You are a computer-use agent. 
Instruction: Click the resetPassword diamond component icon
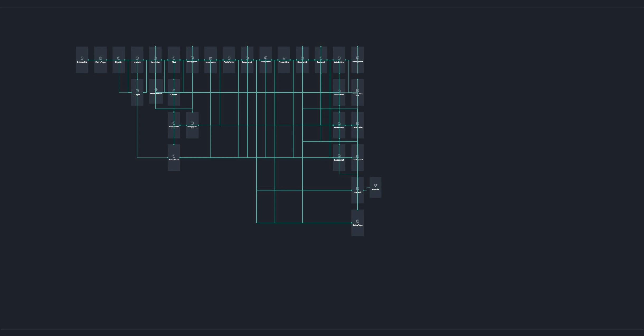tap(156, 90)
